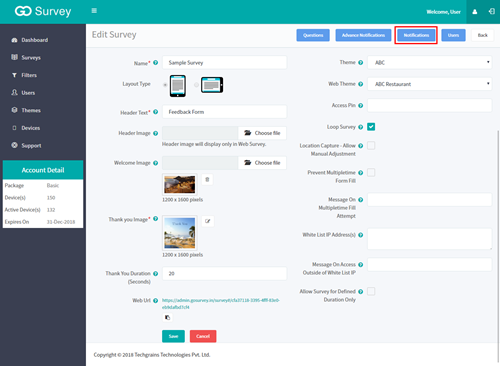Screen dimensions: 500x366
Task: Focus the Thank You Duration input field
Action: 224,273
